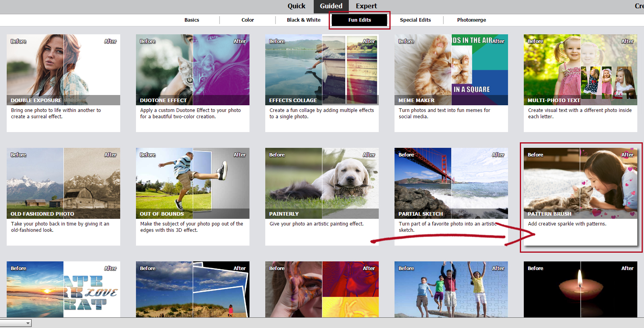Open the Photomerge category
644x328 pixels.
pyautogui.click(x=471, y=20)
